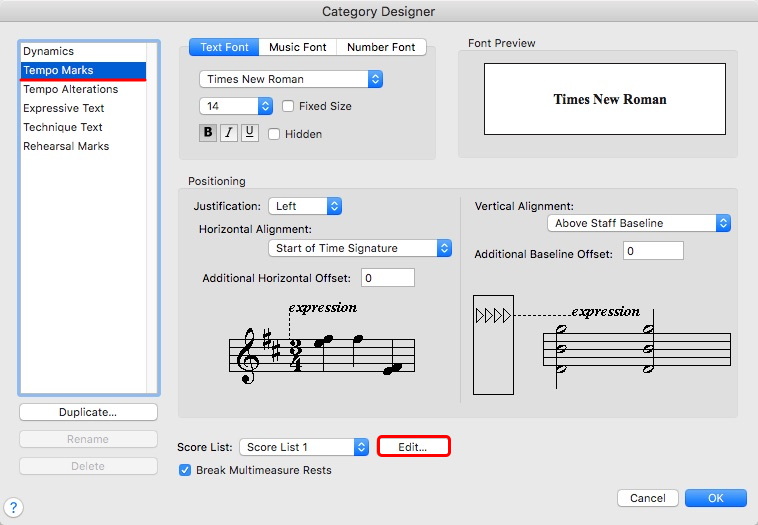
Task: Check the Hidden checkbox
Action: click(x=274, y=134)
